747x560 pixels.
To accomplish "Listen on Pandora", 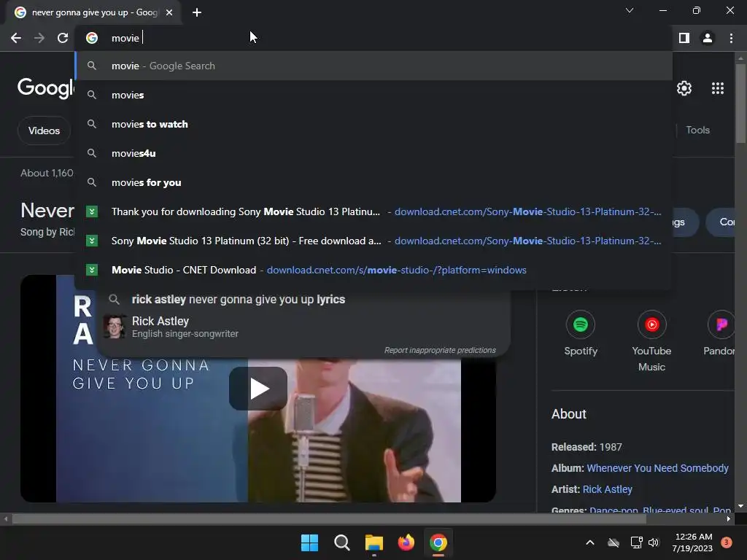I will (x=720, y=332).
